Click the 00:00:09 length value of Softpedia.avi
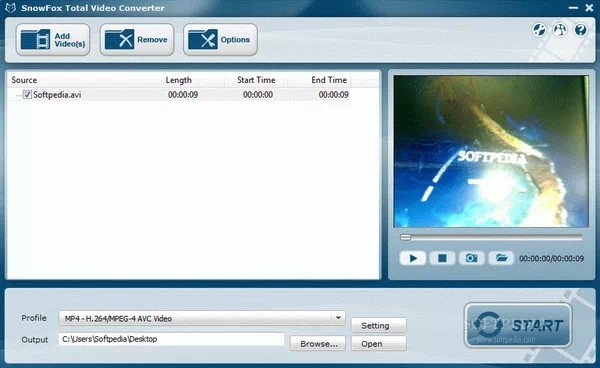Screen dimensions: 600x368 [183, 95]
